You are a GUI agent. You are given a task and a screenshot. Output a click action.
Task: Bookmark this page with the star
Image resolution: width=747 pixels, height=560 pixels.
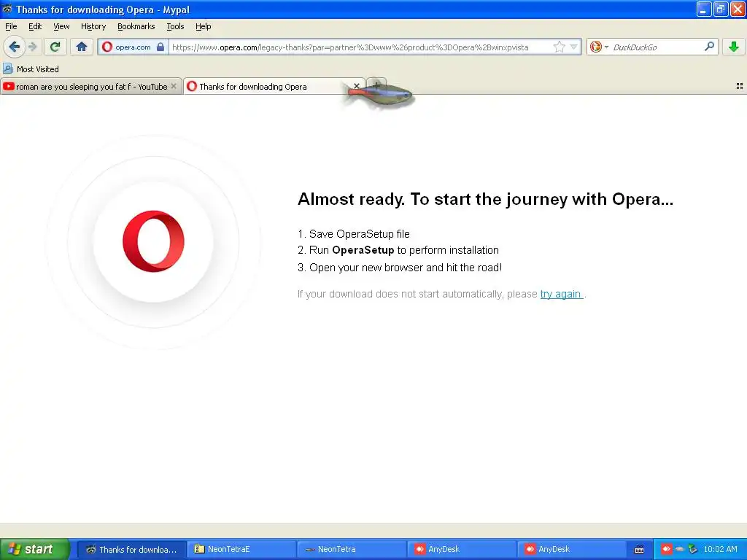[x=560, y=47]
